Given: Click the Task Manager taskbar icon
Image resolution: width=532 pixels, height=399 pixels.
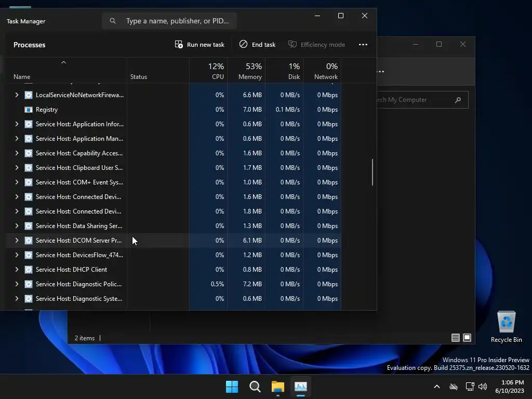Looking at the screenshot, I should [301, 387].
